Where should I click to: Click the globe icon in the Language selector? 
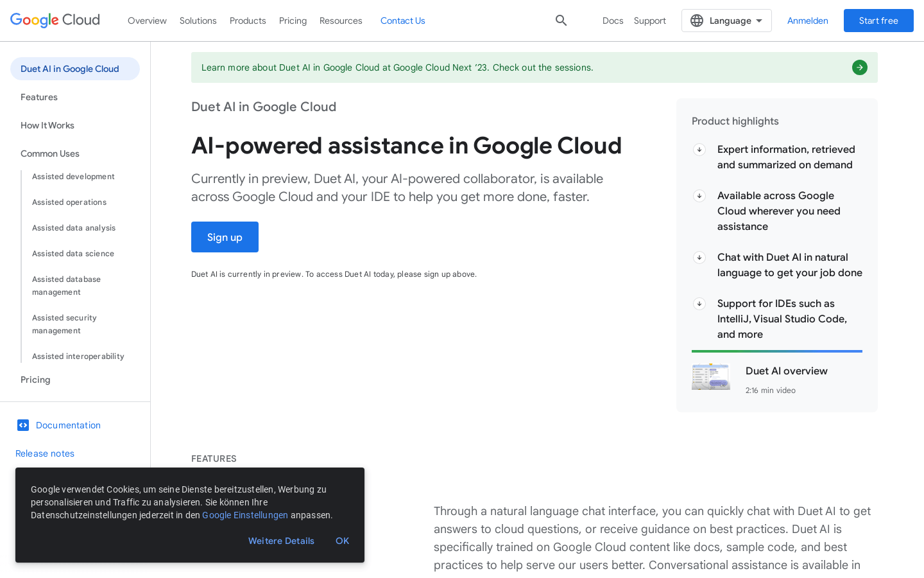(x=697, y=20)
